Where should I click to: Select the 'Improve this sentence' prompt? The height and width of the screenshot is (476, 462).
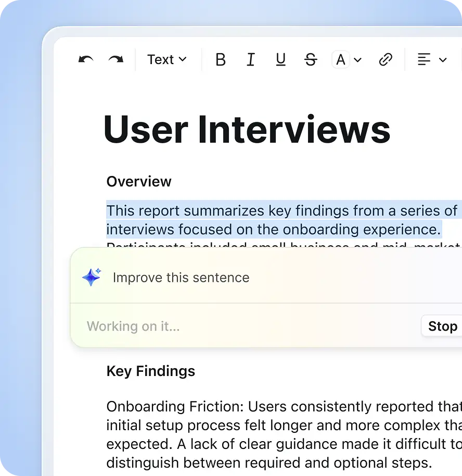pos(181,278)
